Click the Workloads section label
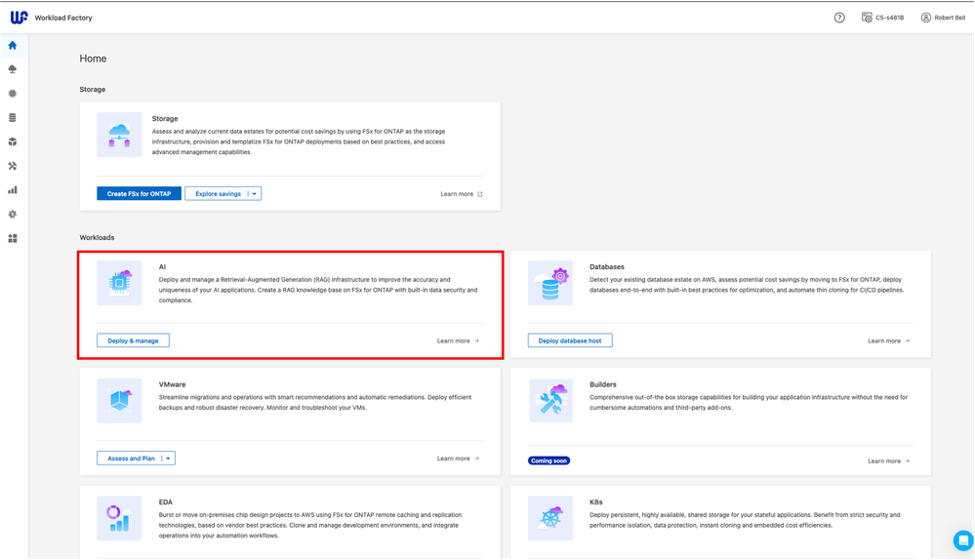The height and width of the screenshot is (560, 975). [x=97, y=237]
